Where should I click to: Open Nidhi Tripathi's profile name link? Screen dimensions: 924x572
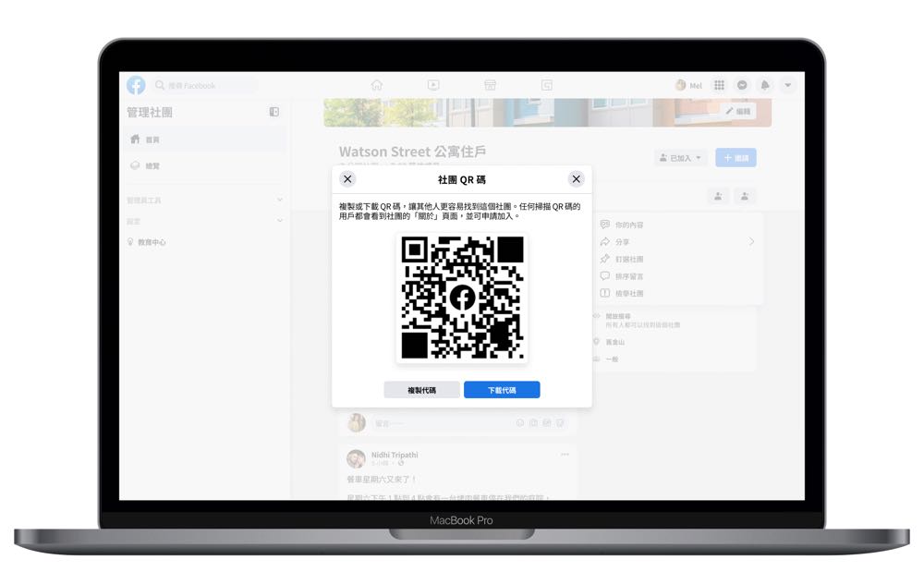tap(395, 455)
